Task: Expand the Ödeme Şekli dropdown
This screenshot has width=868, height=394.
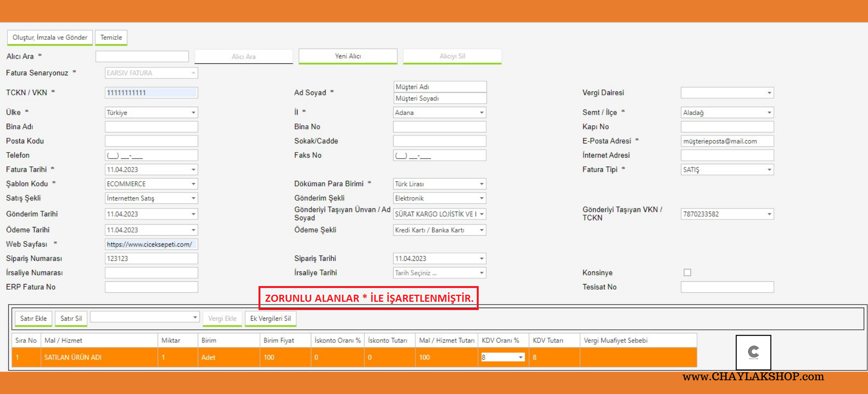Action: 481,230
